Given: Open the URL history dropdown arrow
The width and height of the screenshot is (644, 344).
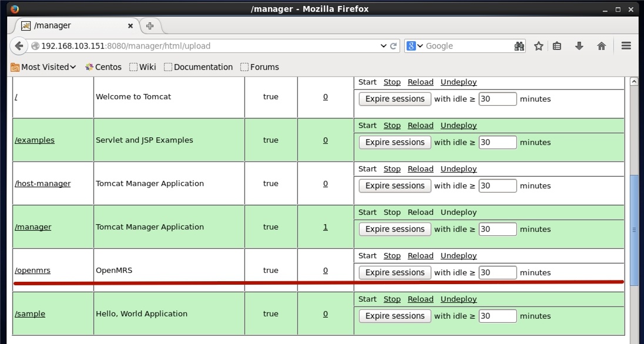Looking at the screenshot, I should pyautogui.click(x=383, y=46).
